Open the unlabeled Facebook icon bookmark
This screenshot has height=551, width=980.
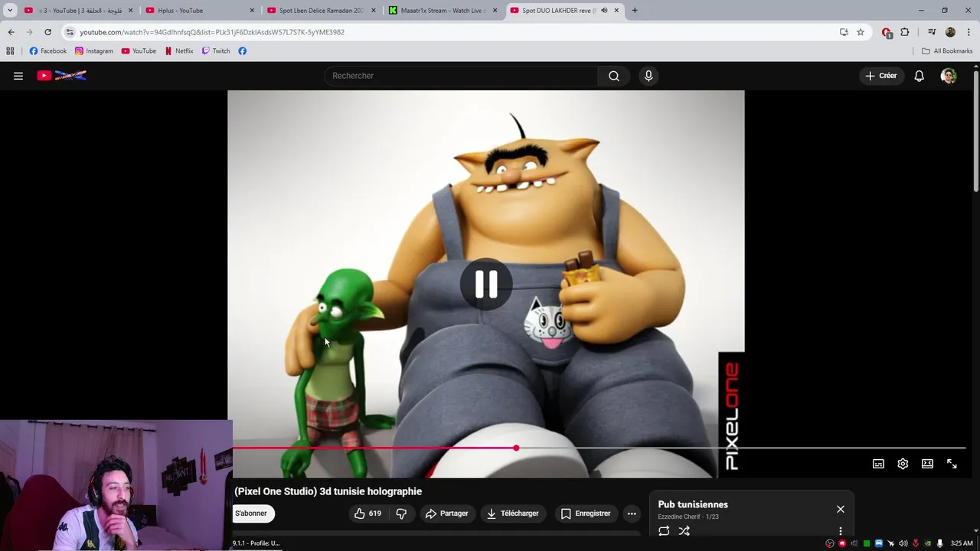click(242, 51)
